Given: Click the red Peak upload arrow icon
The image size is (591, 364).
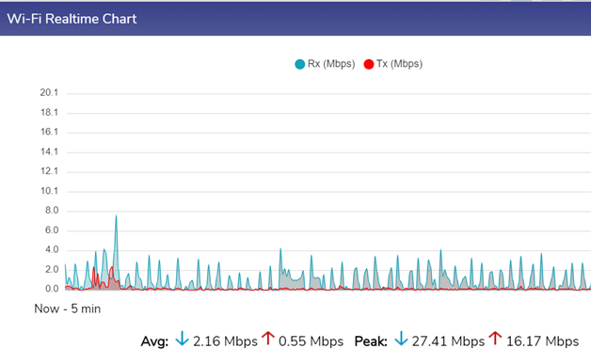Looking at the screenshot, I should point(495,338).
